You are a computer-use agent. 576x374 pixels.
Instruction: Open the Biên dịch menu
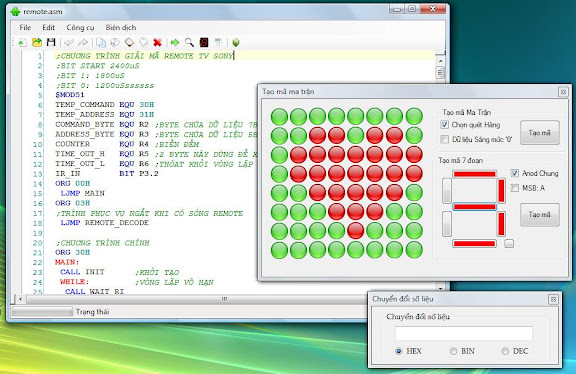coord(121,28)
